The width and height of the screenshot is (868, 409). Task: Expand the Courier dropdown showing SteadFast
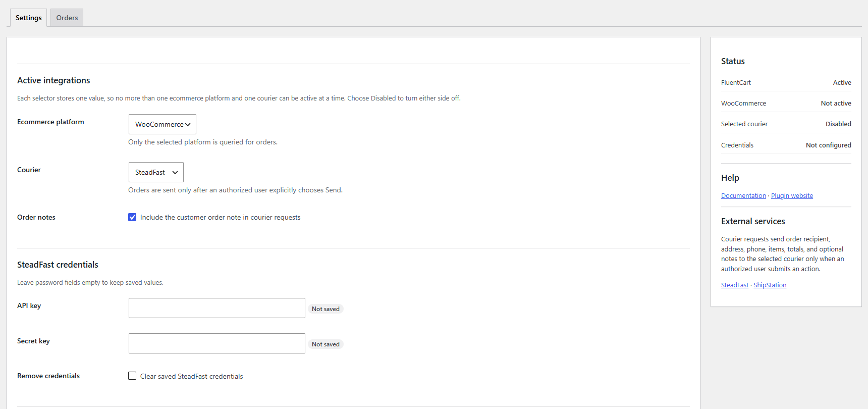click(156, 172)
